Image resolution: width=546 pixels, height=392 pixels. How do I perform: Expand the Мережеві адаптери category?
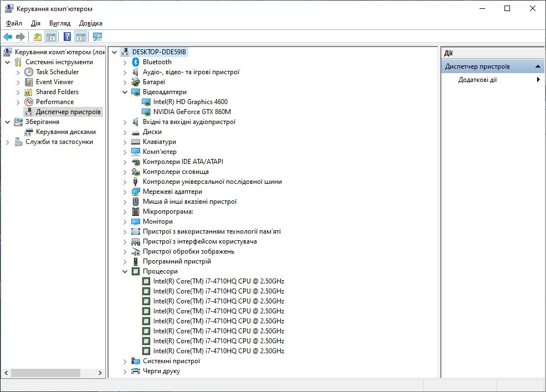tap(125, 192)
